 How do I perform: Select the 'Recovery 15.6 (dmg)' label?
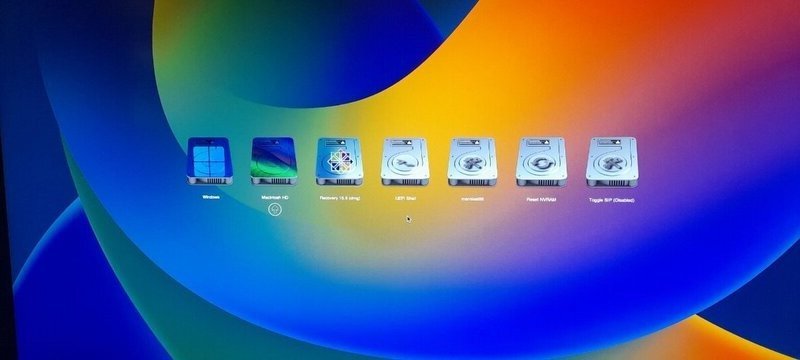click(340, 198)
